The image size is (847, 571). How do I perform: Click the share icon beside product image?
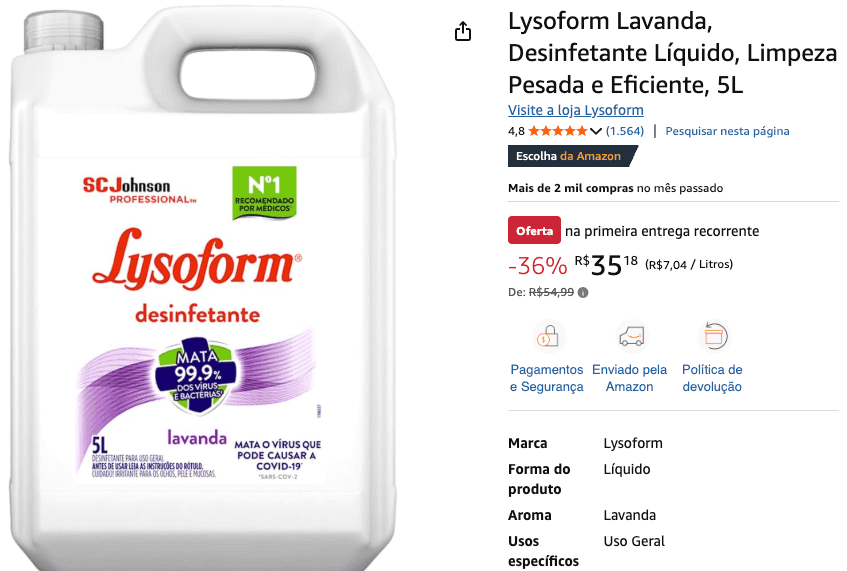(462, 31)
